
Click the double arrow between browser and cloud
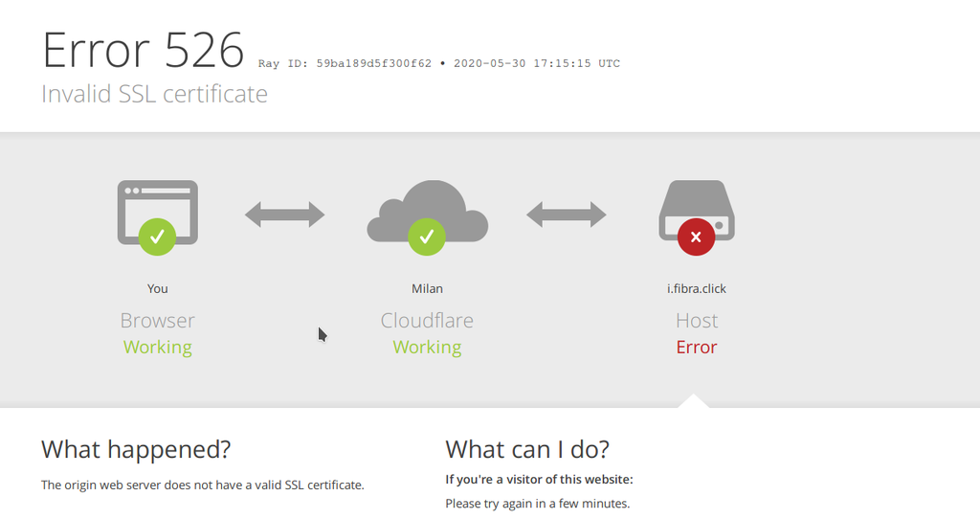pyautogui.click(x=285, y=214)
